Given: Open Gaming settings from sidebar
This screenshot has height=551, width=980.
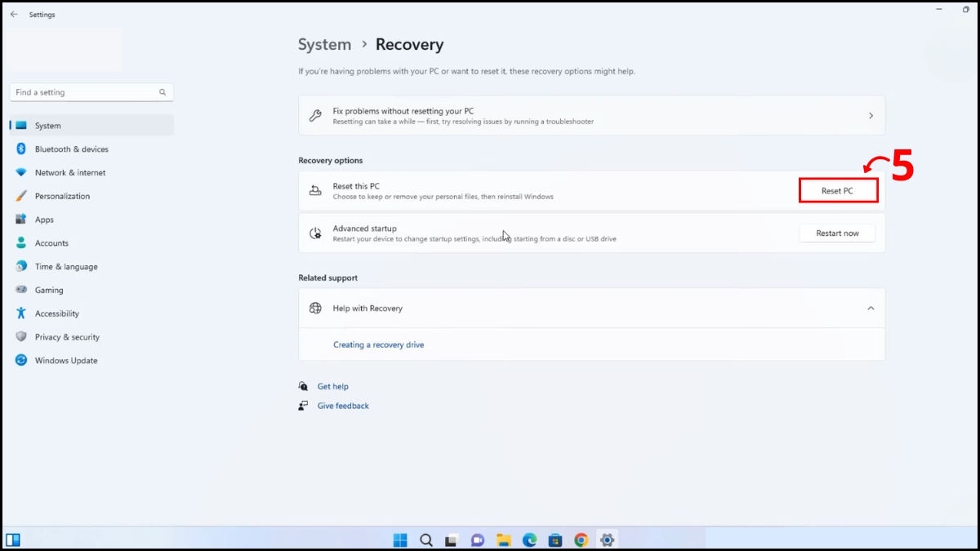Looking at the screenshot, I should tap(47, 290).
